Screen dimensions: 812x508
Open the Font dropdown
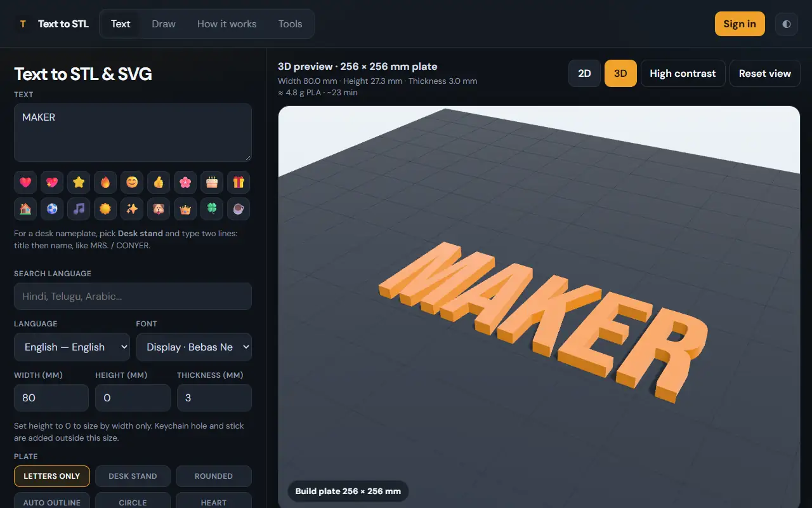pyautogui.click(x=194, y=347)
